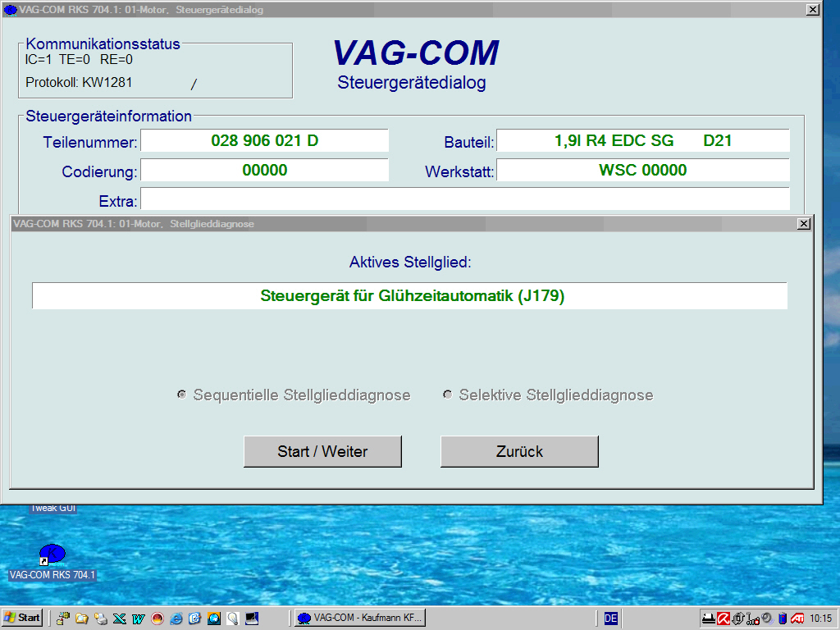Open the Avira antivirus tray icon
The width and height of the screenshot is (840, 630).
click(x=724, y=619)
